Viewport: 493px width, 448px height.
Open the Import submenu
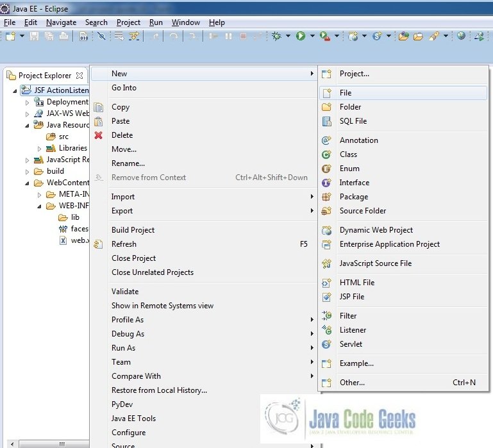[204, 197]
